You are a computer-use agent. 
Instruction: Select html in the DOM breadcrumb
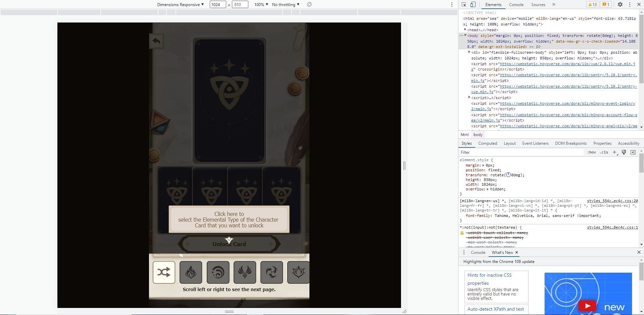point(464,135)
